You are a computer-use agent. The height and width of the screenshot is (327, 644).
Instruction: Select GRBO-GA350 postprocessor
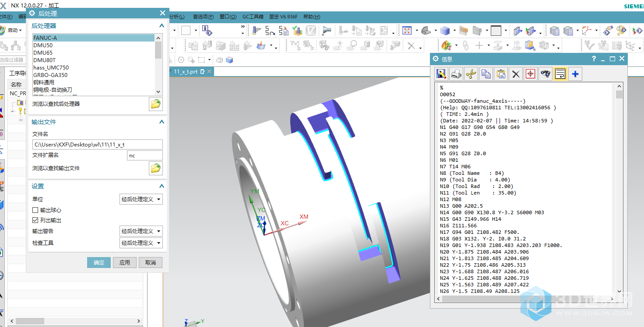tap(93, 75)
